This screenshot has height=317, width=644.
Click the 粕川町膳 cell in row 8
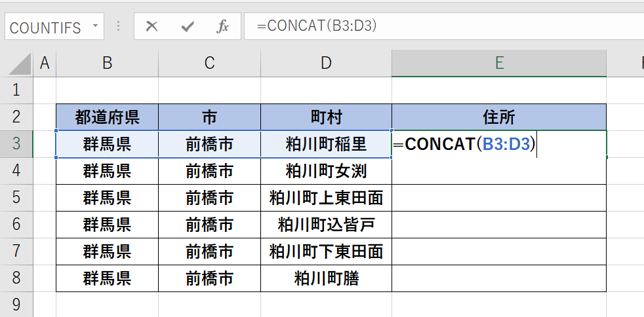click(x=326, y=278)
